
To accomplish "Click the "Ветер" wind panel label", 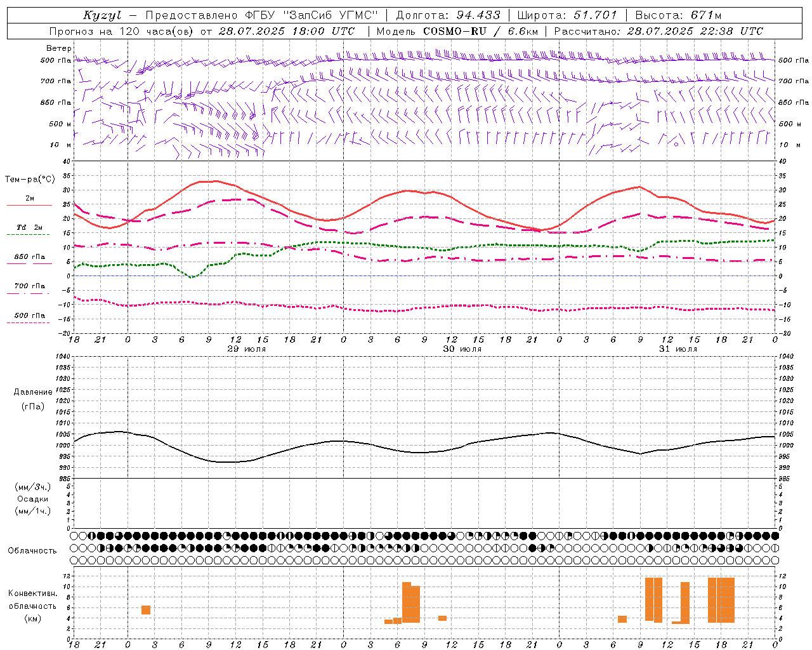I will (59, 48).
